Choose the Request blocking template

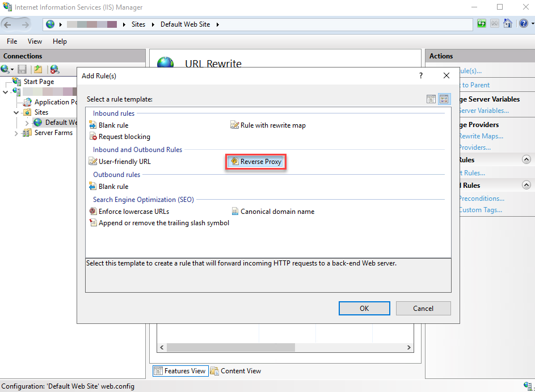point(124,137)
